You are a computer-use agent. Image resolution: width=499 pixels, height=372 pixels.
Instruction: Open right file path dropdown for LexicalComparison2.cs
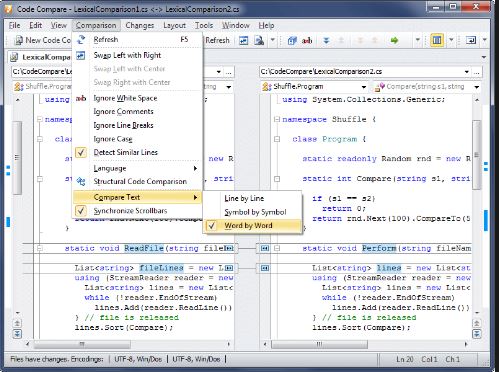coord(466,72)
